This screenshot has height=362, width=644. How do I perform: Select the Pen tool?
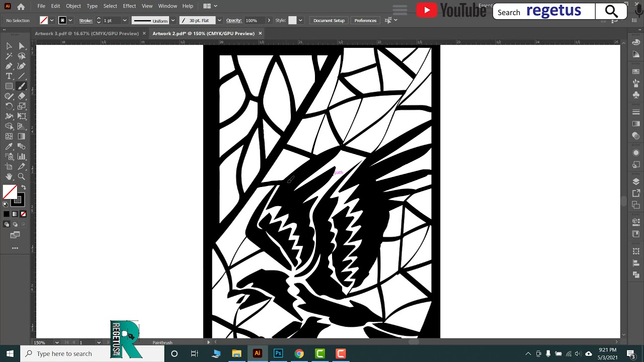click(9, 66)
